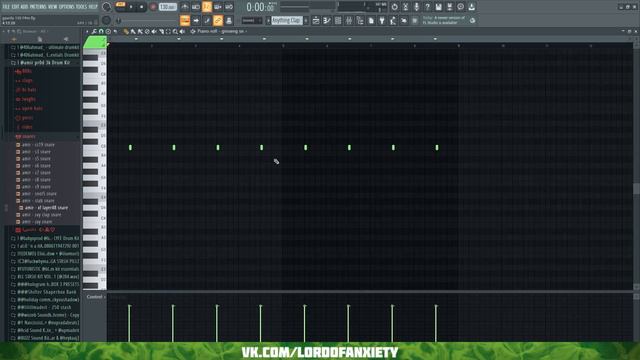The height and width of the screenshot is (360, 640).
Task: Open the Control event lane dropdown
Action: point(96,297)
